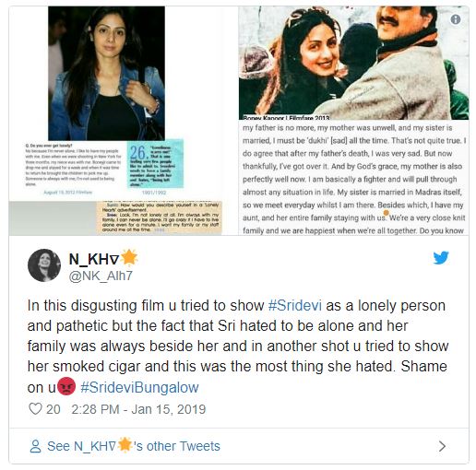
Task: Expand other tweets using the right chevron arrow
Action: (x=442, y=446)
